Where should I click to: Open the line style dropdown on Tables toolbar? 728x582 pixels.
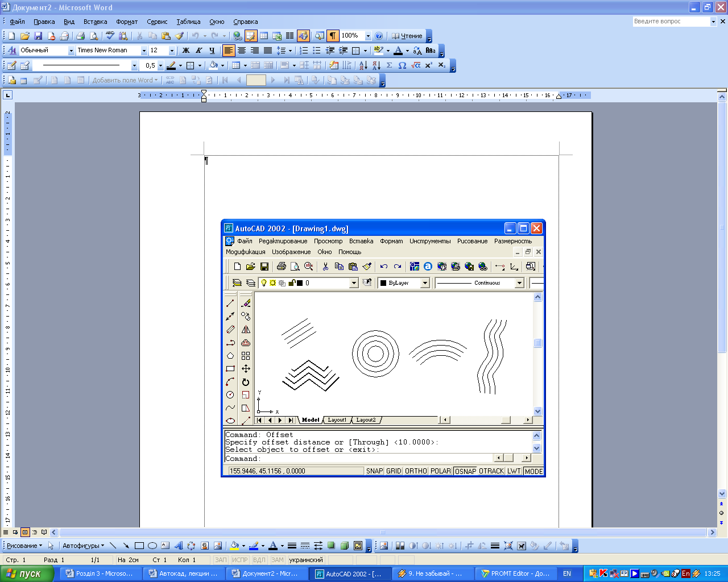pos(134,65)
